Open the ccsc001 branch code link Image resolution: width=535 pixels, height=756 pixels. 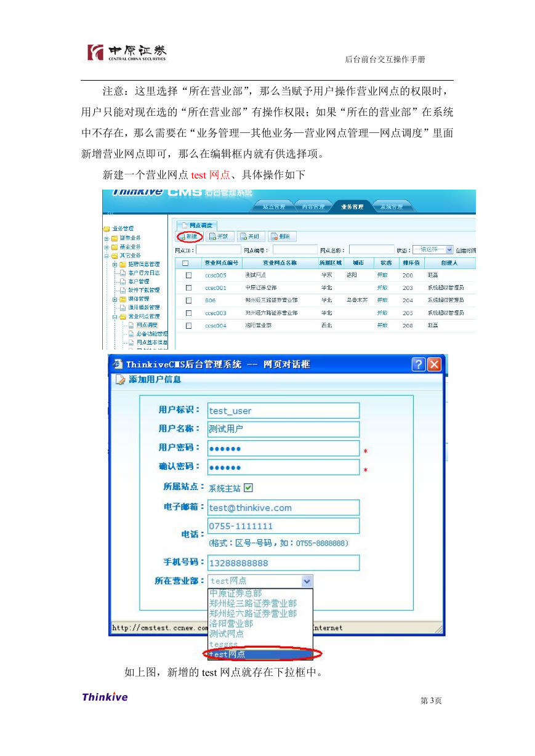(215, 288)
